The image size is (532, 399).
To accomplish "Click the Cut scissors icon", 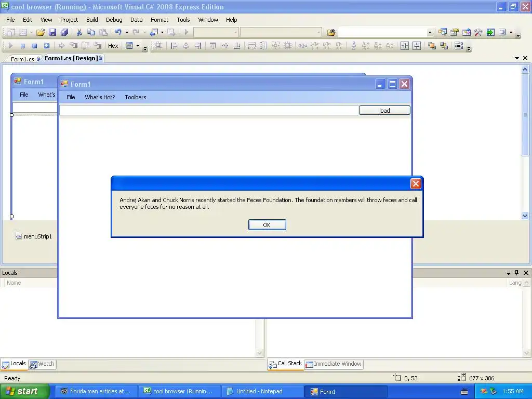I will point(79,32).
